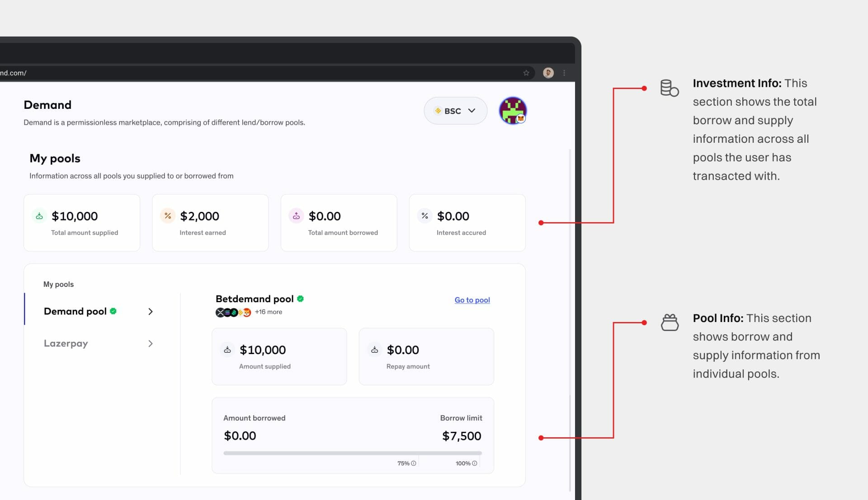Open the BSC network dropdown selector
The height and width of the screenshot is (500, 868).
455,110
